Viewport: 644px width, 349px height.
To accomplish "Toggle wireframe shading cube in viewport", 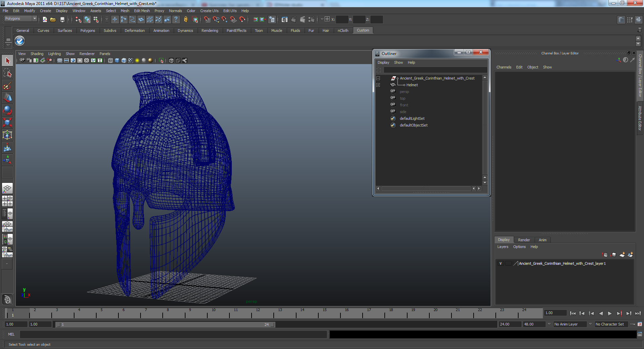I will pyautogui.click(x=110, y=60).
